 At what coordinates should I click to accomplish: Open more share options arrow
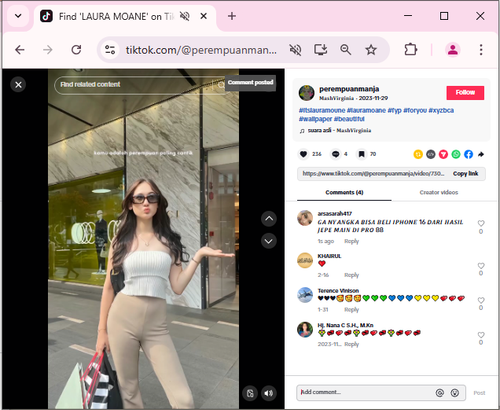pyautogui.click(x=481, y=154)
